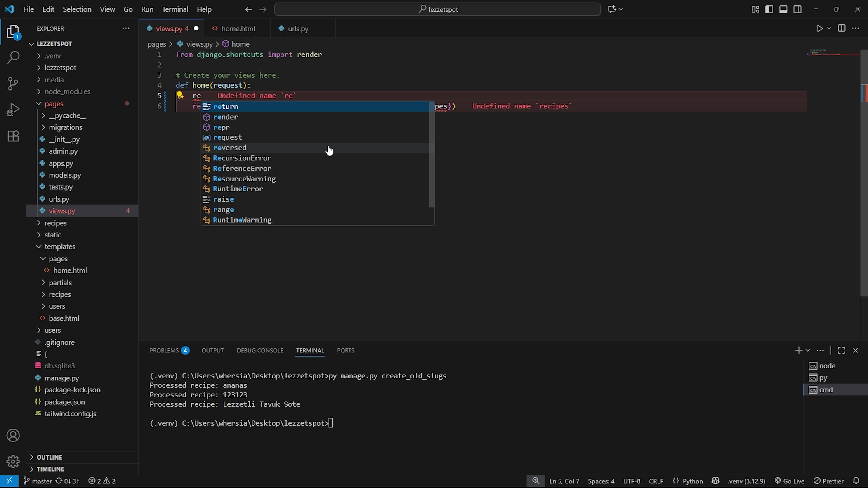Open the Terminal menu
Screen dimensions: 868x488
click(175, 9)
